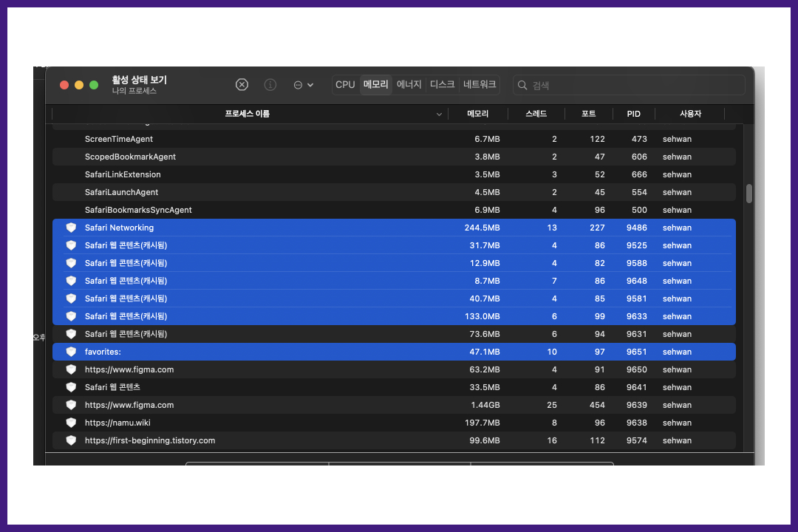
Task: Click the 활성 상태 보기 window title
Action: [140, 80]
